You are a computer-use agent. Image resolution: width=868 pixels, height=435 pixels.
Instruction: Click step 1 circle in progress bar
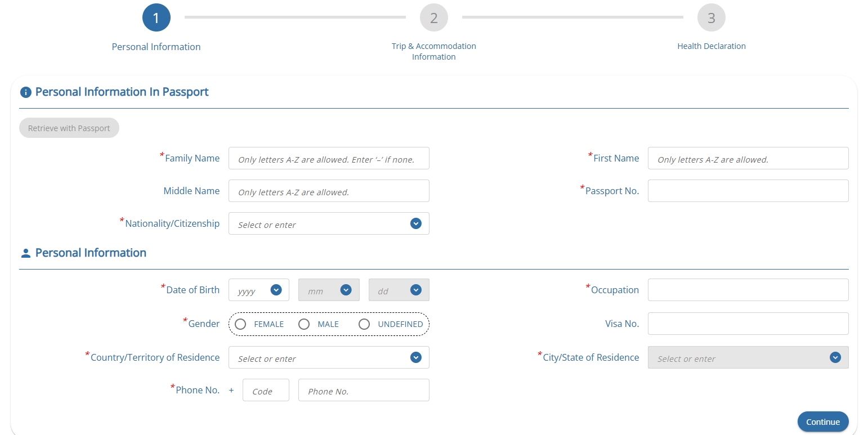[x=156, y=18]
